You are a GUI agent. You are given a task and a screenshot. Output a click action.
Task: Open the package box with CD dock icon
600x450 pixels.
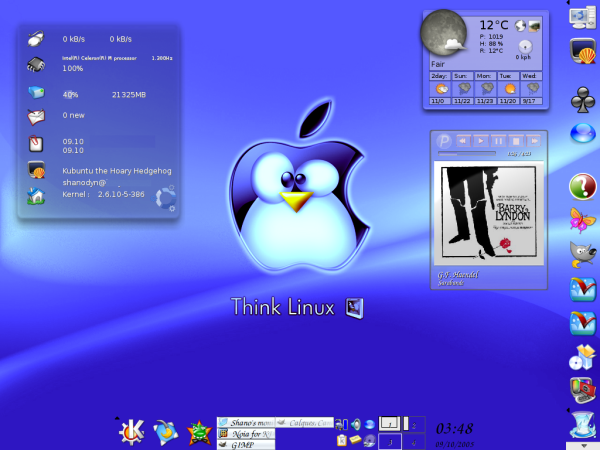(x=582, y=357)
